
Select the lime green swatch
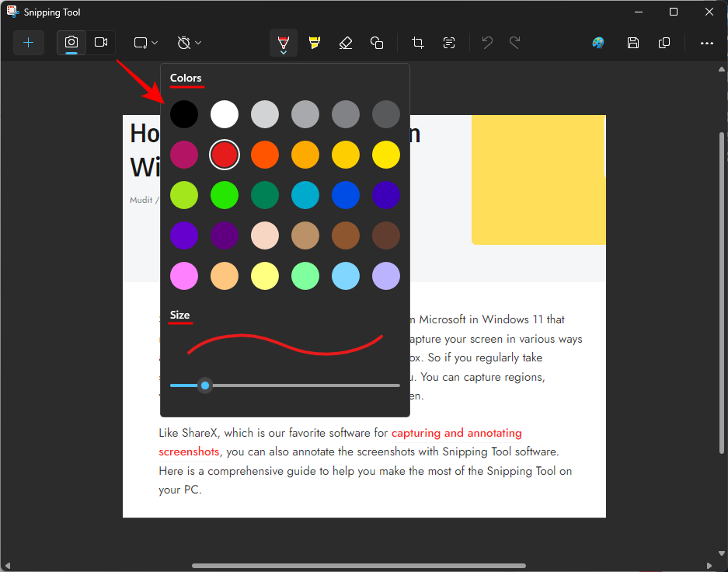pyautogui.click(x=184, y=195)
